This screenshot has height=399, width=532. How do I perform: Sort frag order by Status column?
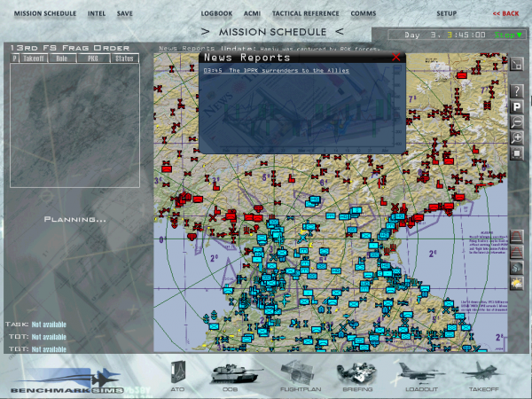(x=124, y=59)
